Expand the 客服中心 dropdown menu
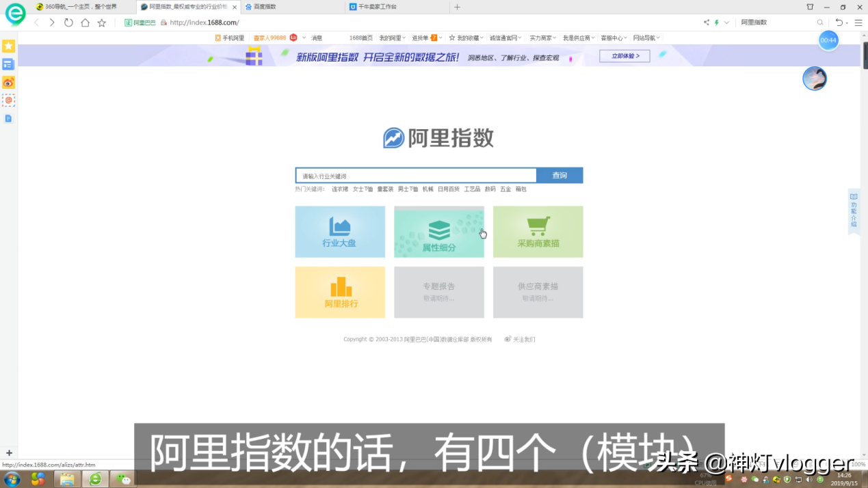 point(614,38)
